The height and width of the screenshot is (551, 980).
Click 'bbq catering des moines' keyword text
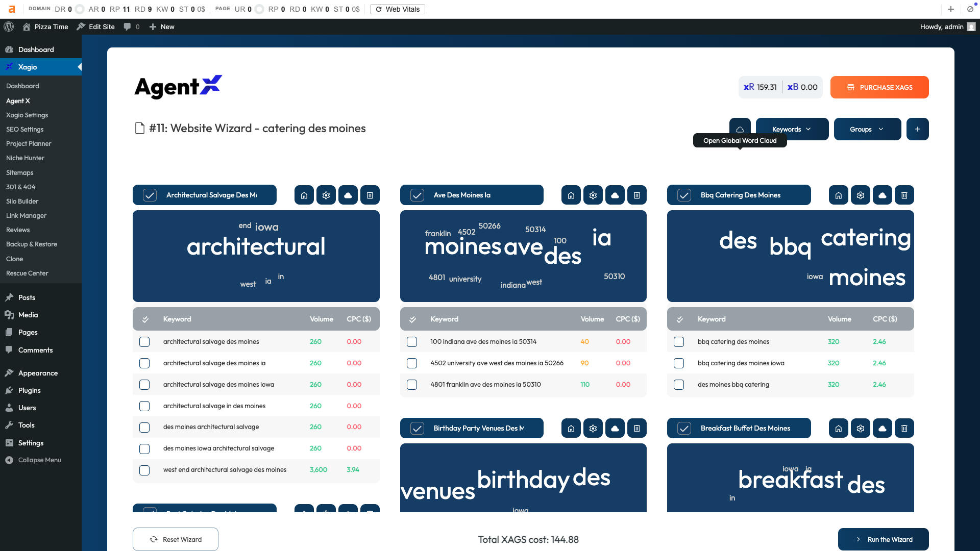click(x=733, y=342)
